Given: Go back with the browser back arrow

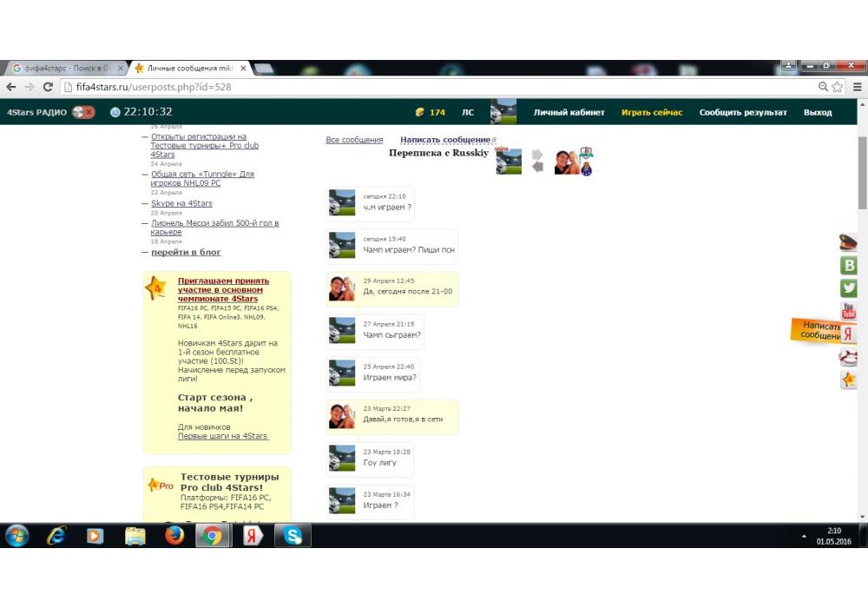Looking at the screenshot, I should coord(11,87).
